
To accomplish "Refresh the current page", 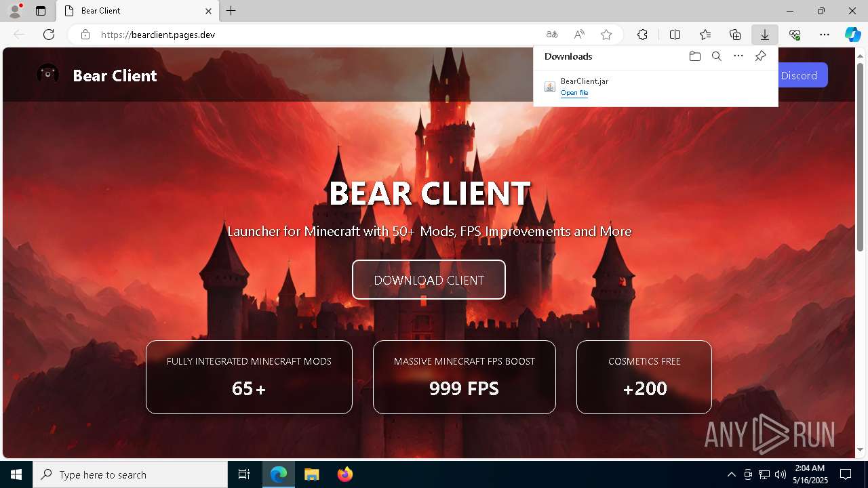I will tap(49, 35).
